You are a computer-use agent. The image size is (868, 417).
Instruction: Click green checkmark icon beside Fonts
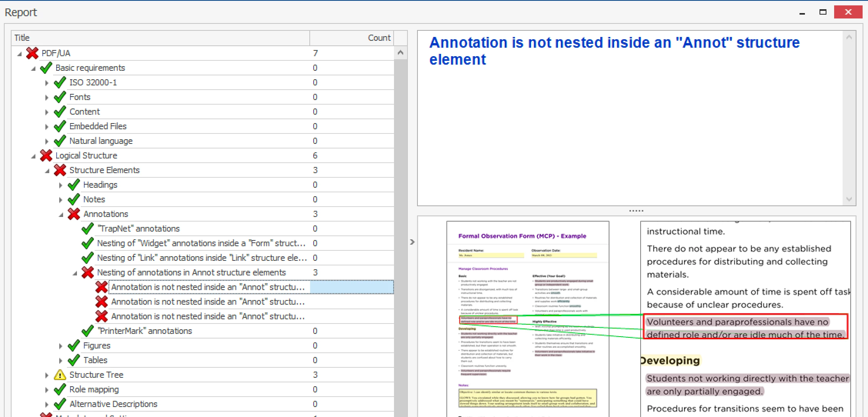60,97
